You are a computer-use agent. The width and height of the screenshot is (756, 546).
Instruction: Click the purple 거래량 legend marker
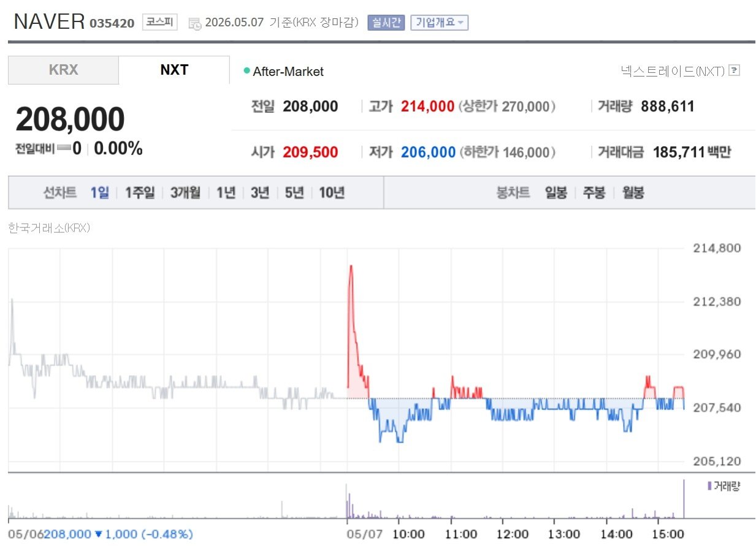709,486
